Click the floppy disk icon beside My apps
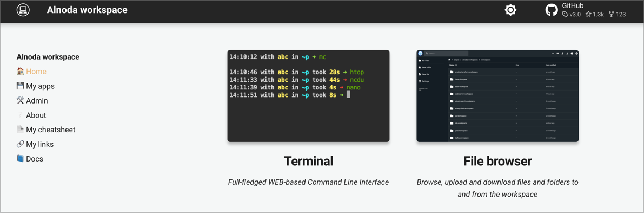The height and width of the screenshot is (213, 644). 21,86
